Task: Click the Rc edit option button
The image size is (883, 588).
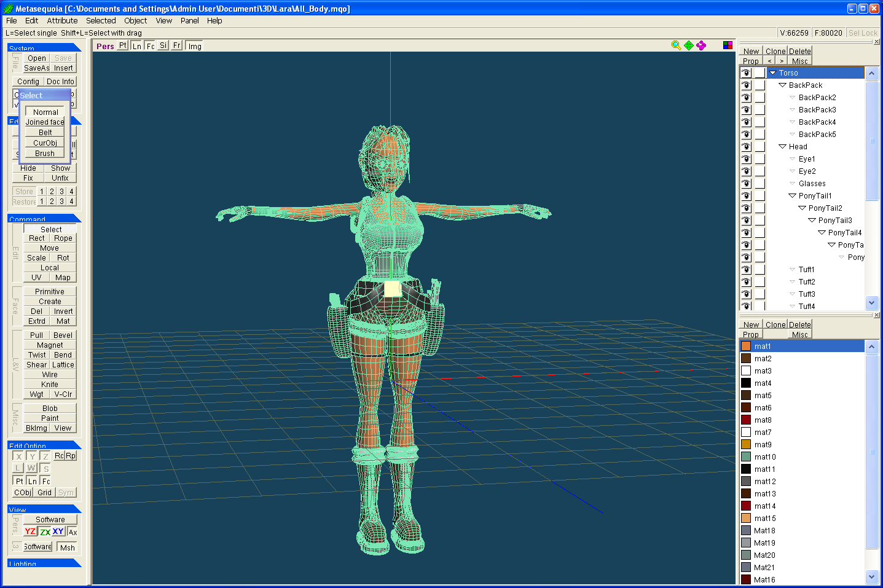Action: (x=59, y=456)
